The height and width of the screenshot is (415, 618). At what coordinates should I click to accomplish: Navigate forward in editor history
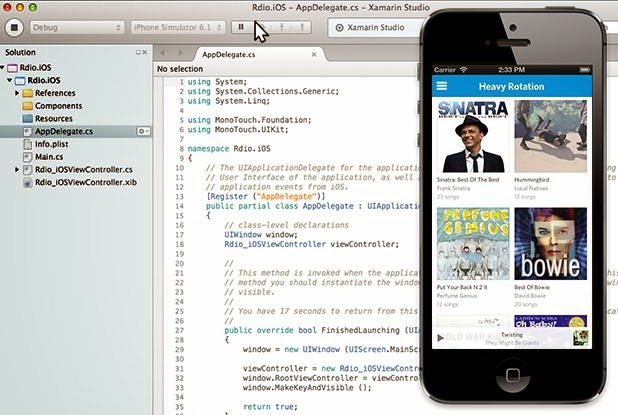coord(180,52)
